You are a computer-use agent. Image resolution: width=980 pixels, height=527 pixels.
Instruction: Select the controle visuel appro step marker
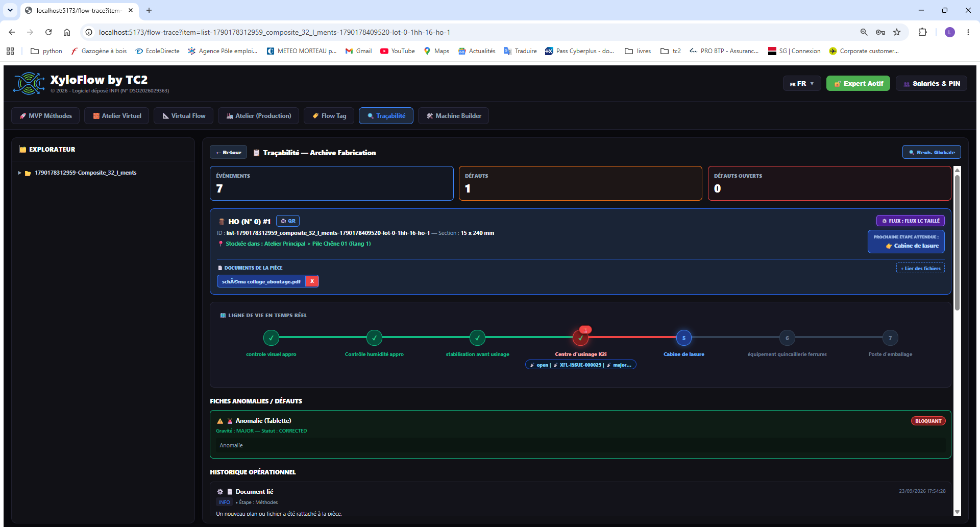pyautogui.click(x=271, y=338)
